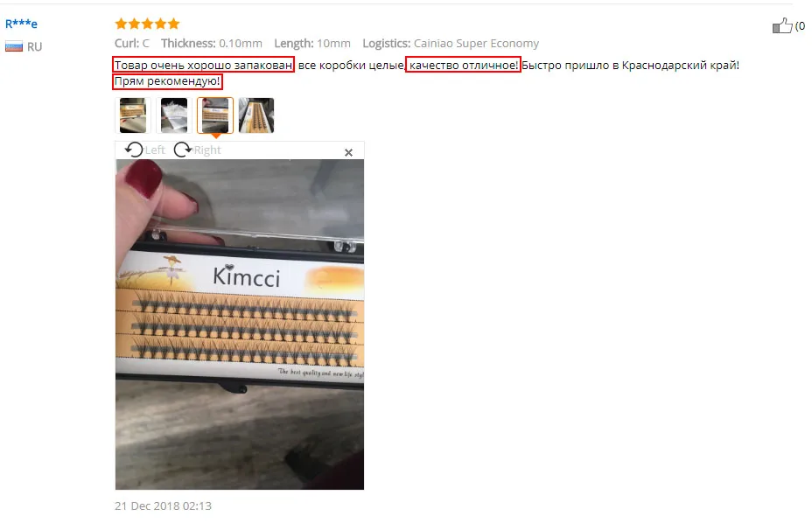The height and width of the screenshot is (523, 812).
Task: Click the "Left" rotate label
Action: tap(155, 150)
